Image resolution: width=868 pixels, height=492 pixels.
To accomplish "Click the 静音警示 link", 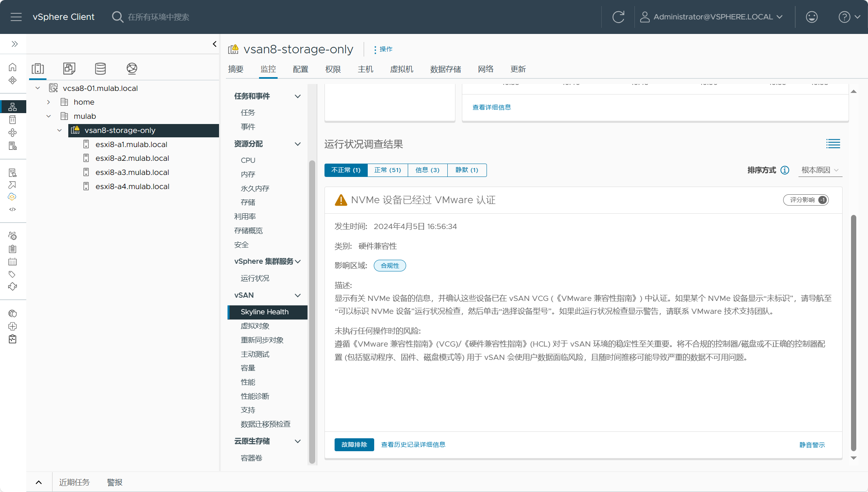I will point(812,445).
